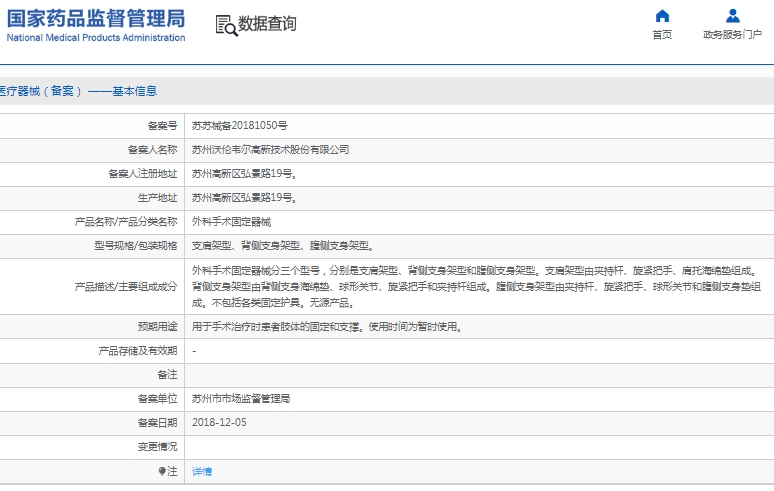Select the date 2018-12-05
This screenshot has height=491, width=774.
pos(219,423)
